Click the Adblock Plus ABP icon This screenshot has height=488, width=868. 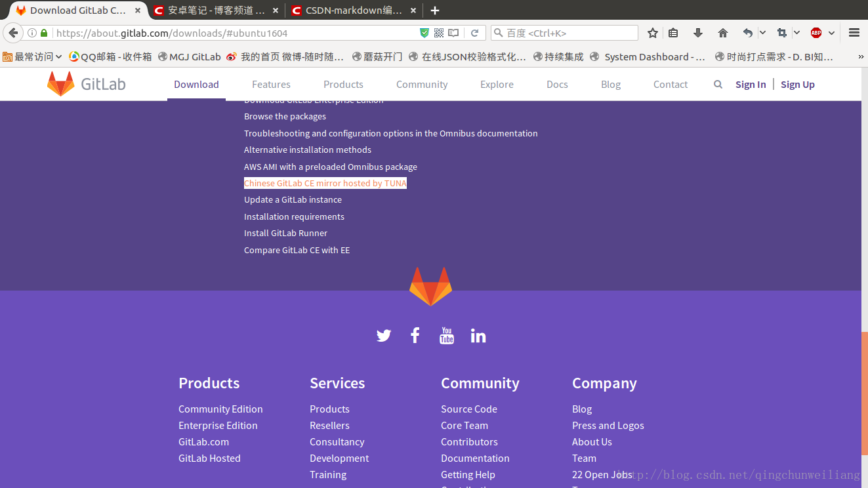point(816,33)
